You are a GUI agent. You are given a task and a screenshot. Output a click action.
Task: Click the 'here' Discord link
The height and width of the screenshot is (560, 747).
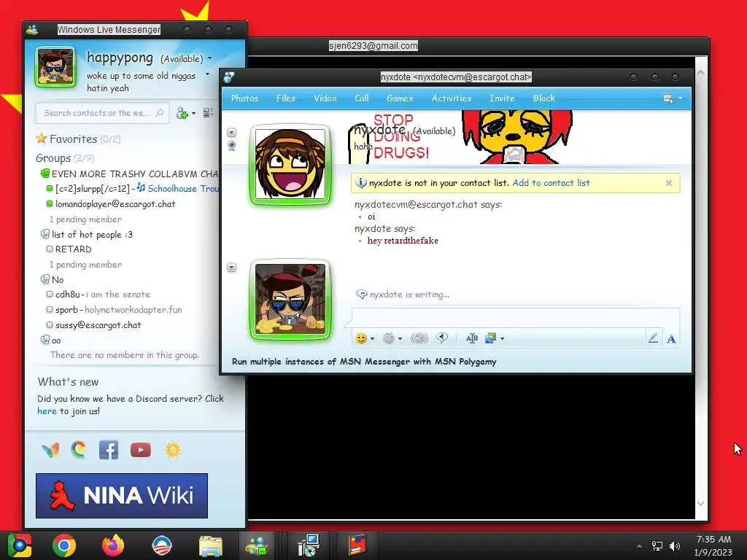coord(47,411)
